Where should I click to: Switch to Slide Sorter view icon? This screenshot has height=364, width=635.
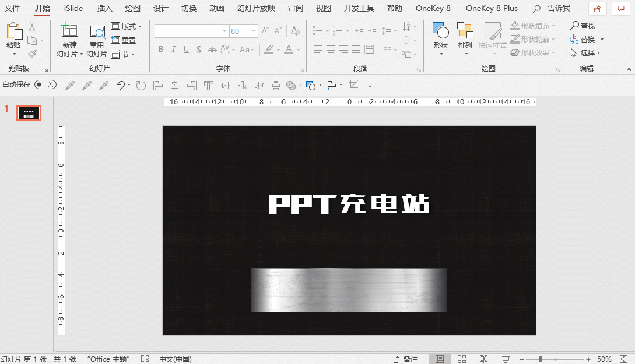(x=462, y=359)
